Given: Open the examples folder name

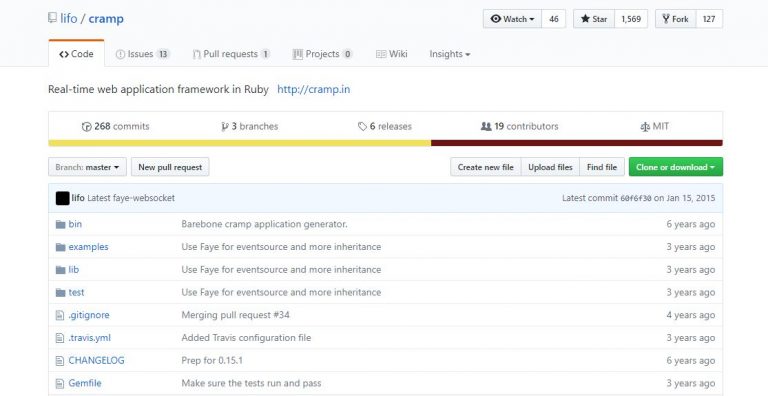Looking at the screenshot, I should click(88, 247).
